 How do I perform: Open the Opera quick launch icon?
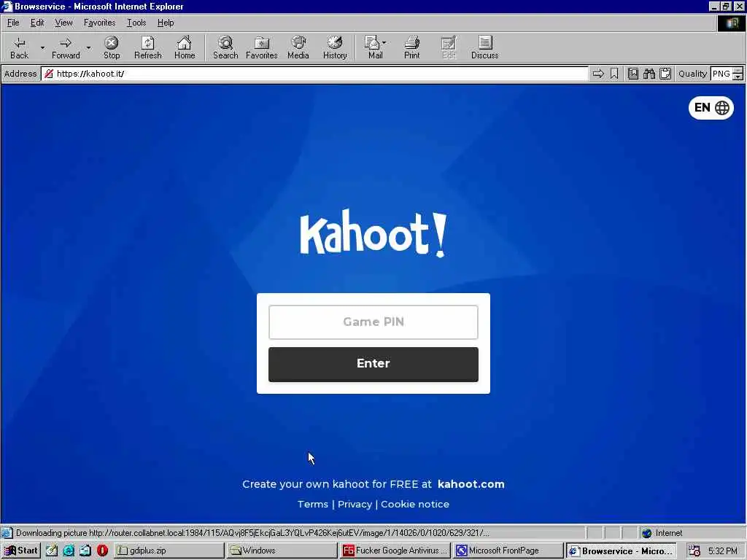(102, 551)
